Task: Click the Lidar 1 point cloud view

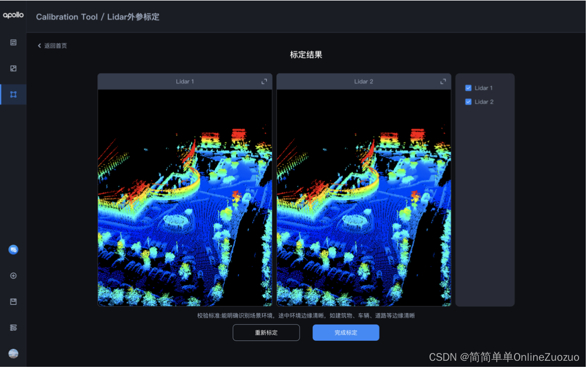Action: coord(185,198)
